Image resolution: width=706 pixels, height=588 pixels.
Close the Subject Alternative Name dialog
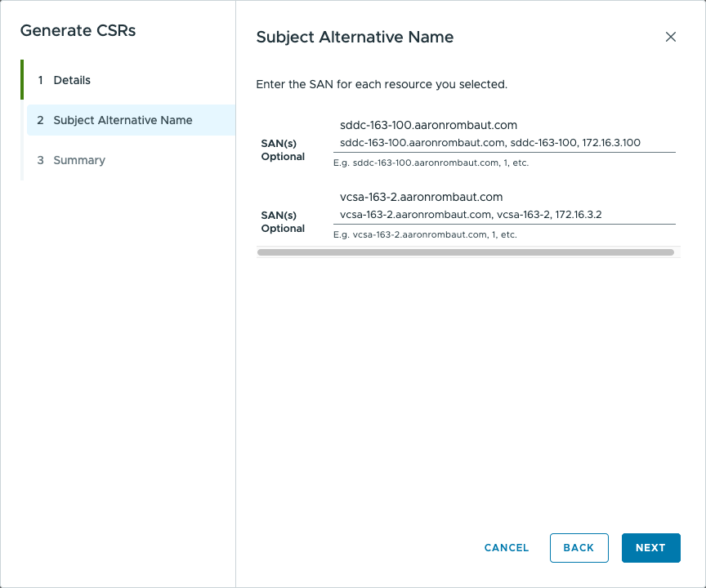671,37
